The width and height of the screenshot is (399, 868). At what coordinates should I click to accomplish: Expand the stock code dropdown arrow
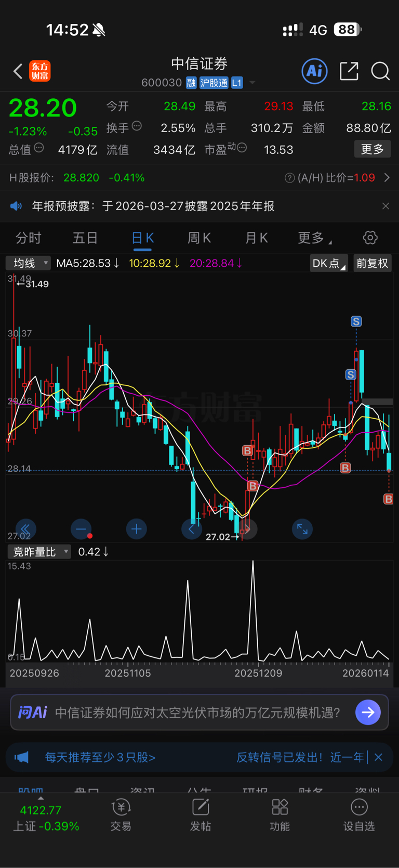pos(252,83)
